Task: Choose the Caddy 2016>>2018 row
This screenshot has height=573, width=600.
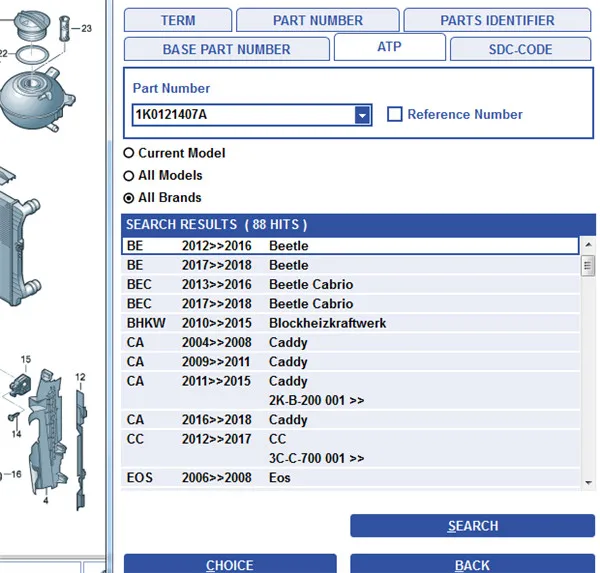Action: tap(350, 420)
